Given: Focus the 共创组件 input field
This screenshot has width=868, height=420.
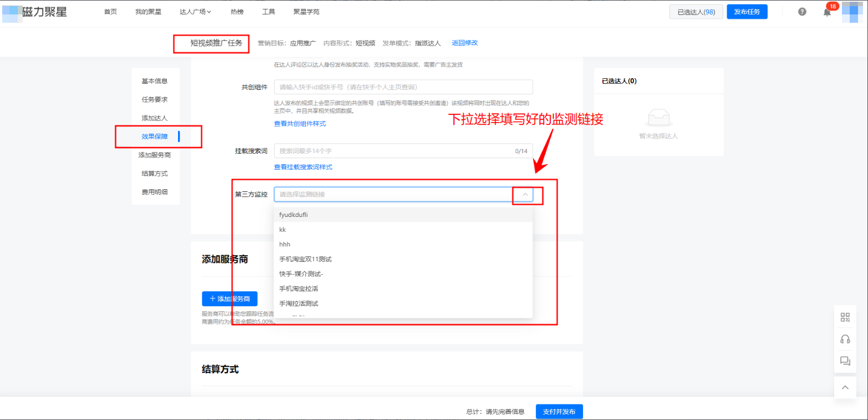Looking at the screenshot, I should (x=403, y=87).
